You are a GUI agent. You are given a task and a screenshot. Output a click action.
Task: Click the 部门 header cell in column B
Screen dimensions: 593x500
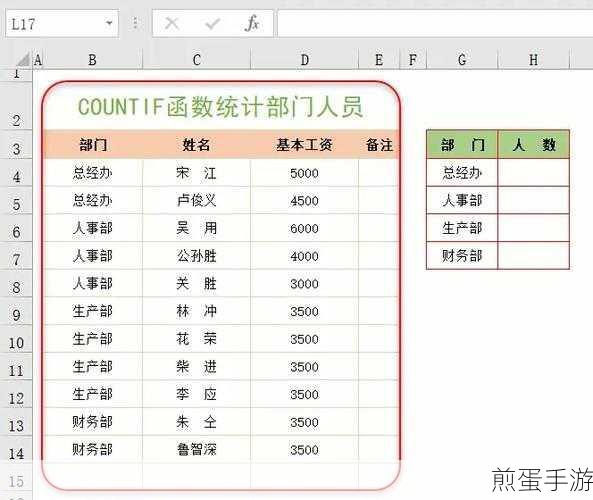pos(93,144)
